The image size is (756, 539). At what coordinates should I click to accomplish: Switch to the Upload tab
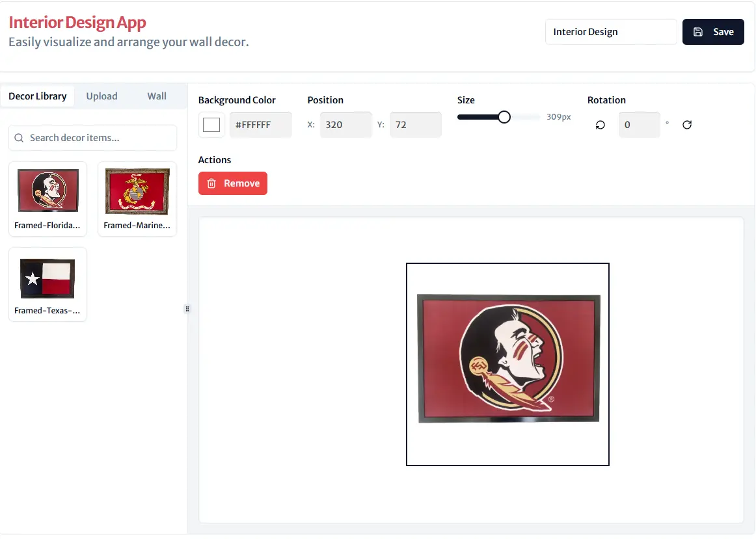pos(101,96)
